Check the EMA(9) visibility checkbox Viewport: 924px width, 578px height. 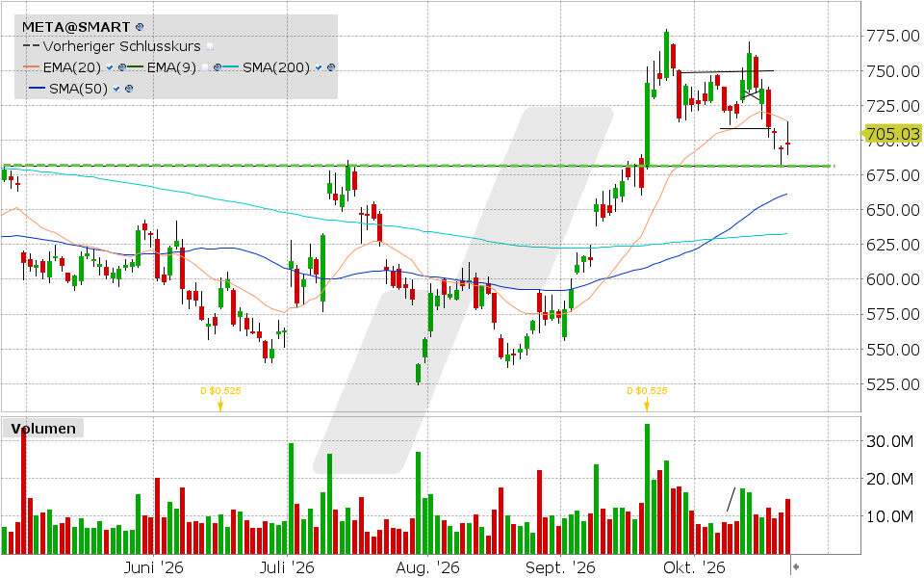click(x=205, y=67)
